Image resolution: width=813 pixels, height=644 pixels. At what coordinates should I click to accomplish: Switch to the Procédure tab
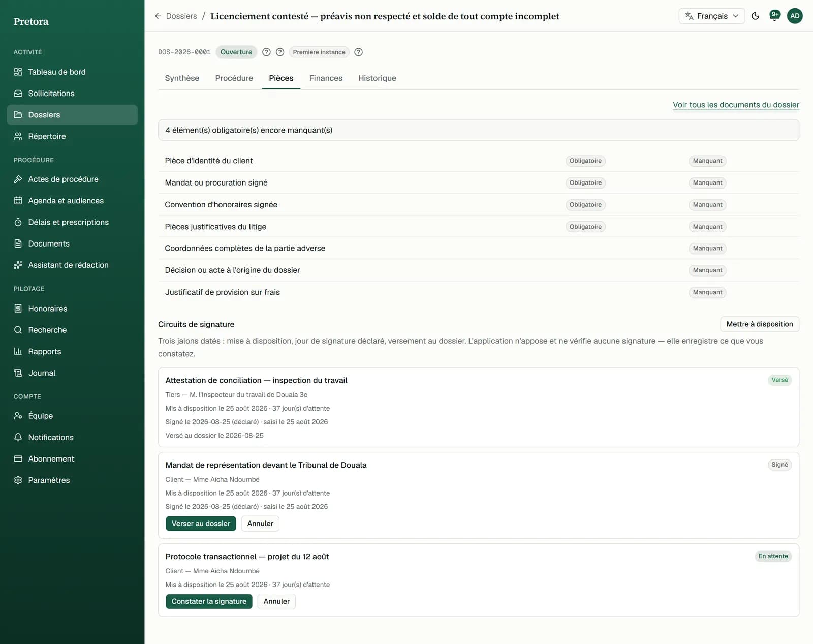pyautogui.click(x=234, y=78)
